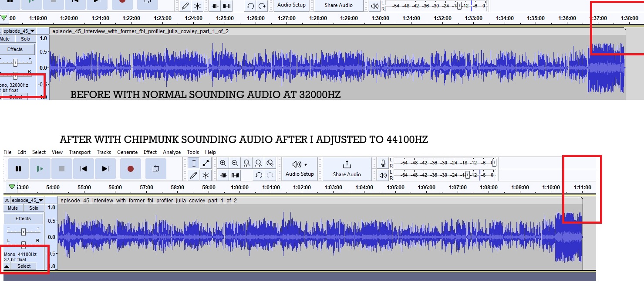The image size is (644, 290).
Task: Open the Select menu
Action: 39,152
